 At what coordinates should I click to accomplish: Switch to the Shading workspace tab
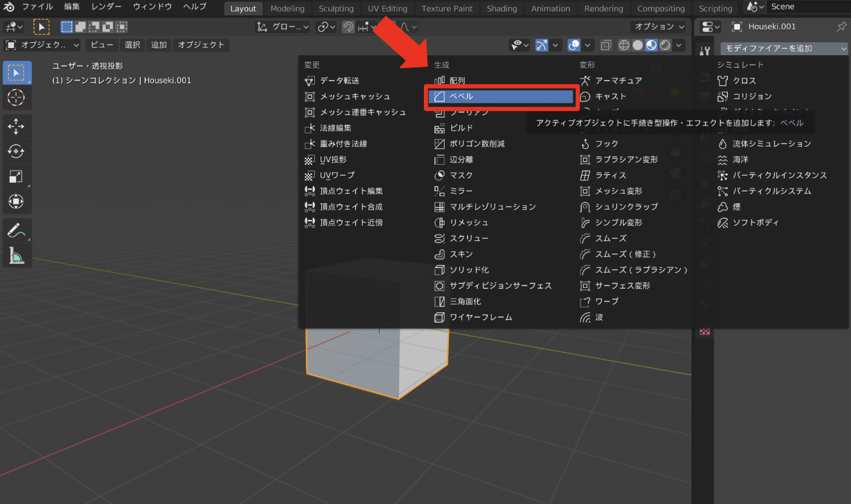point(501,8)
